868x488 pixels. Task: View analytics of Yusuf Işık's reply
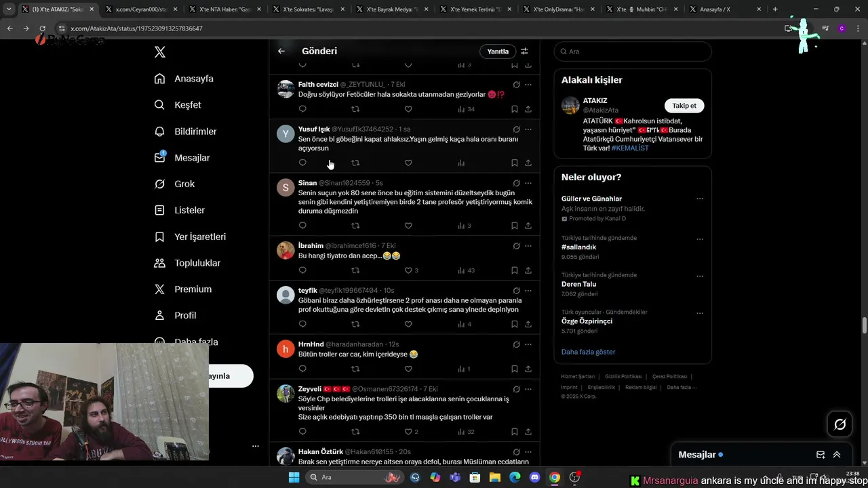click(x=461, y=163)
